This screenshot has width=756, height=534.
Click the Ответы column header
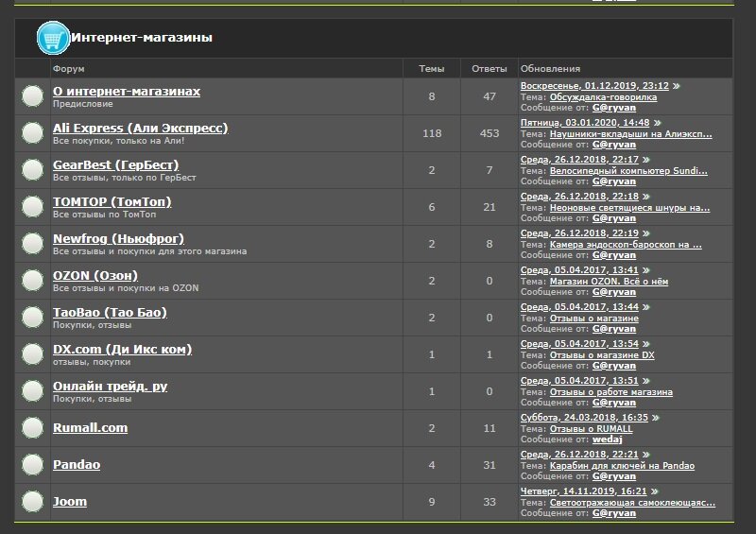point(490,68)
